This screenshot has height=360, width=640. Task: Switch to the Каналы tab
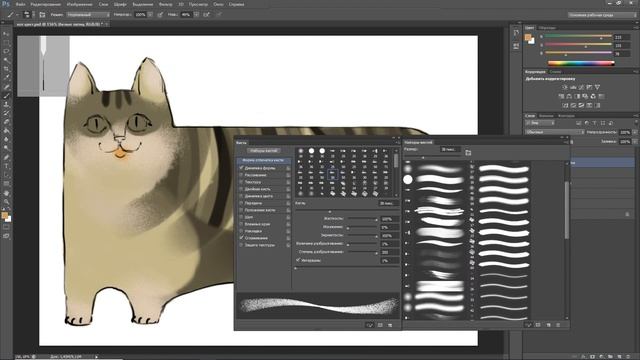coord(546,116)
